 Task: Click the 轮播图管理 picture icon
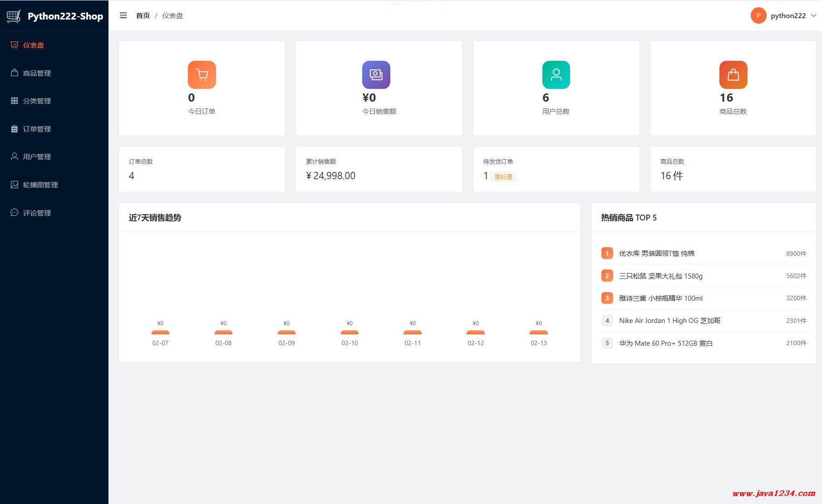coord(15,185)
